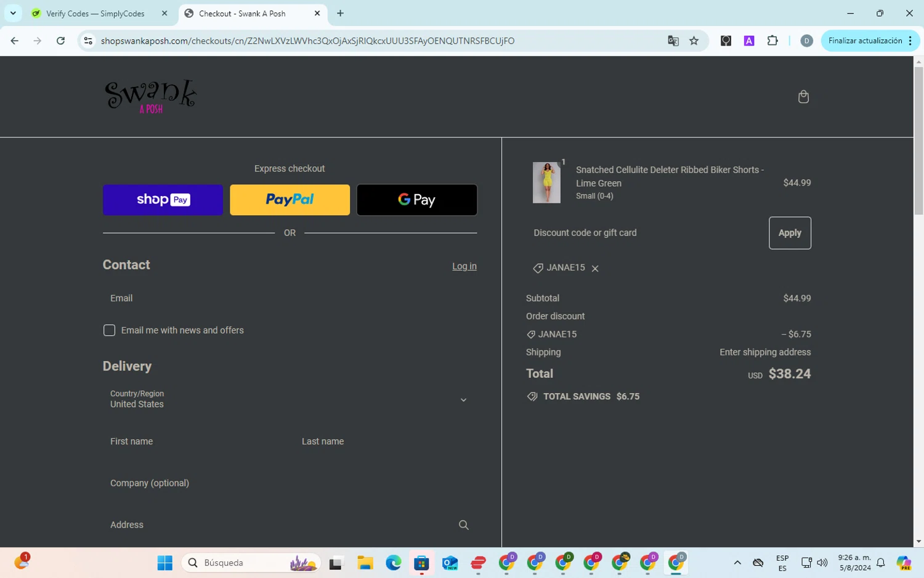The height and width of the screenshot is (578, 924).
Task: Click the page vertical scrollbar
Action: [918, 140]
